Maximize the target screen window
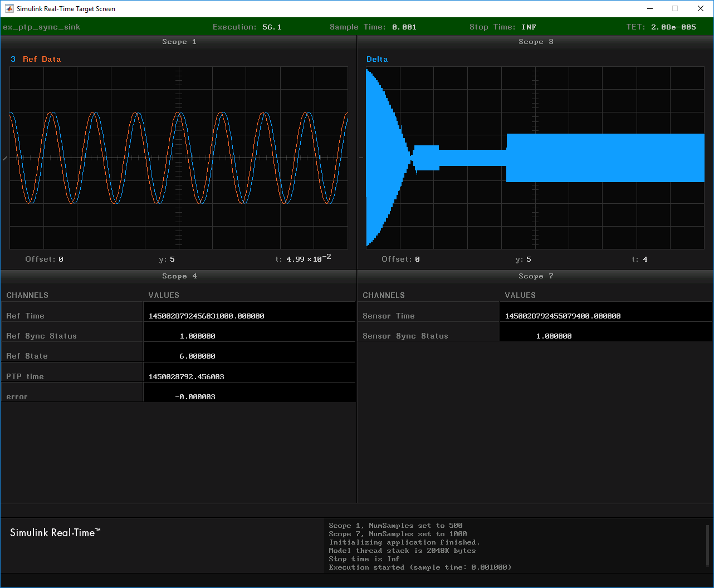This screenshot has height=588, width=714. coord(675,8)
